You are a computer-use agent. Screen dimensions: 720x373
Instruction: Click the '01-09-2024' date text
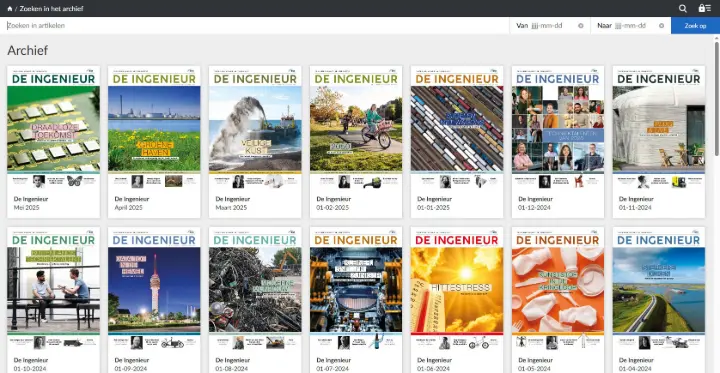(131, 368)
